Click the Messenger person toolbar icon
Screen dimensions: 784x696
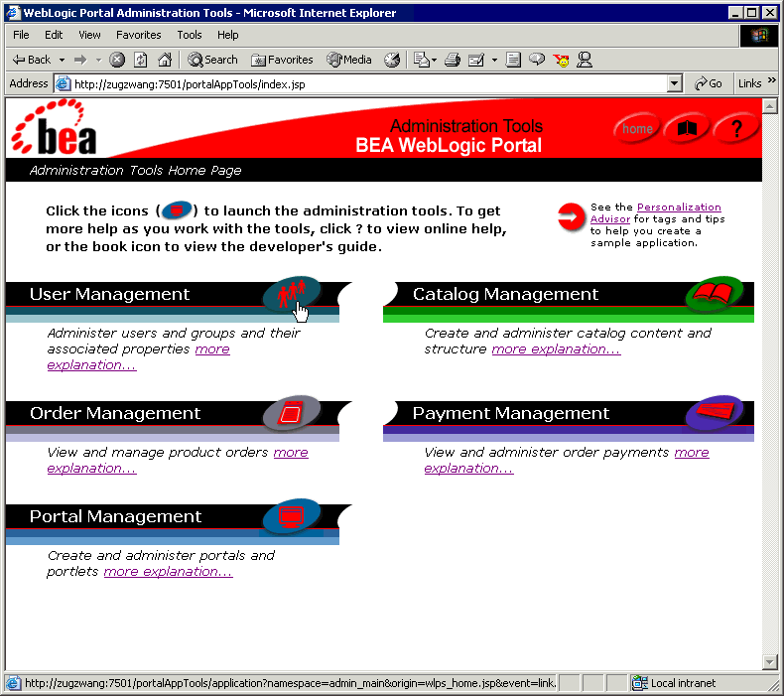(x=585, y=60)
